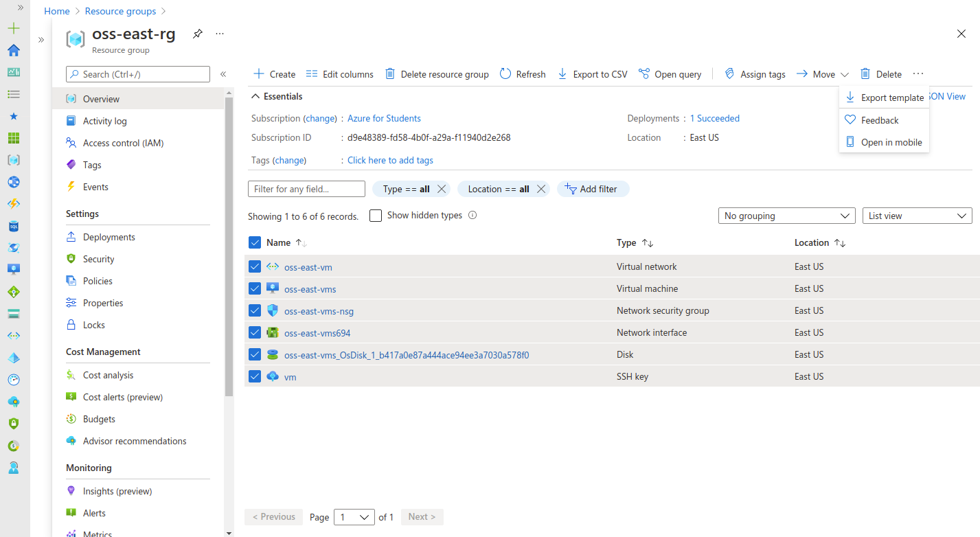Viewport: 980px width, 537px height.
Task: Toggle the select-all checkbox in Name header
Action: (255, 242)
